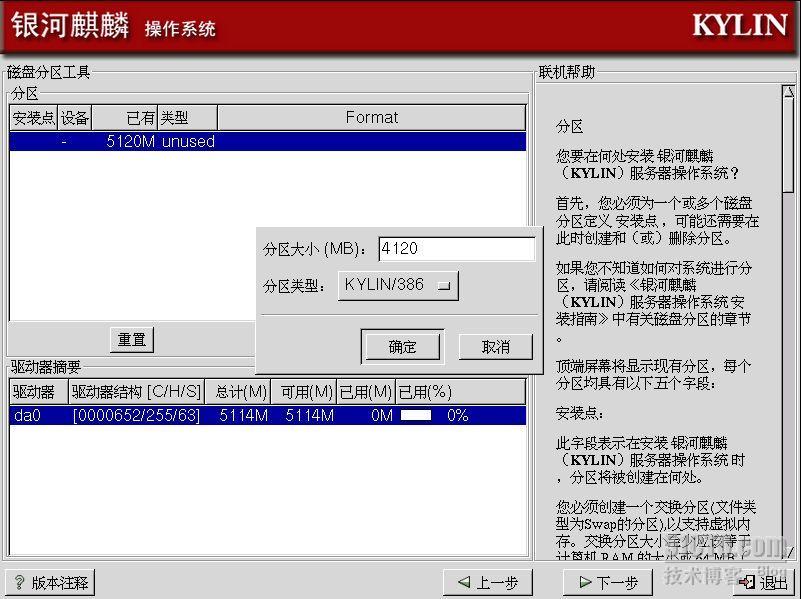The width and height of the screenshot is (801, 599).
Task: Click the question mark icon on 版本注释
Action: click(x=19, y=583)
